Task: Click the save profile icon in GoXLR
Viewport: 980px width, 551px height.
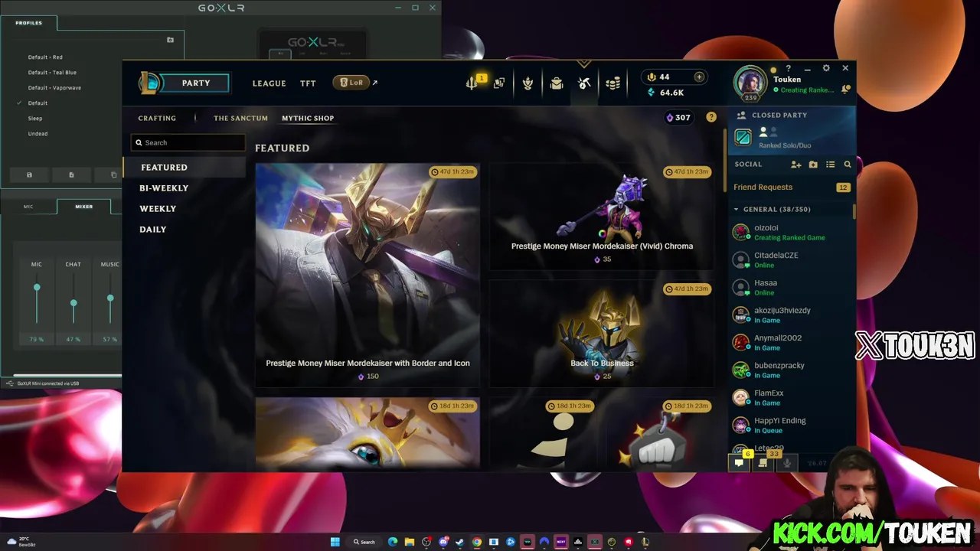Action: tap(29, 175)
